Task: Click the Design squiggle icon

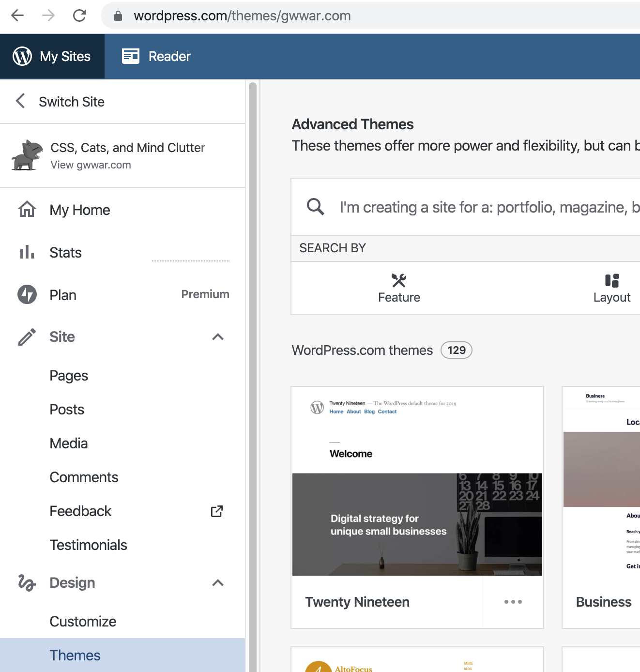Action: [x=27, y=583]
